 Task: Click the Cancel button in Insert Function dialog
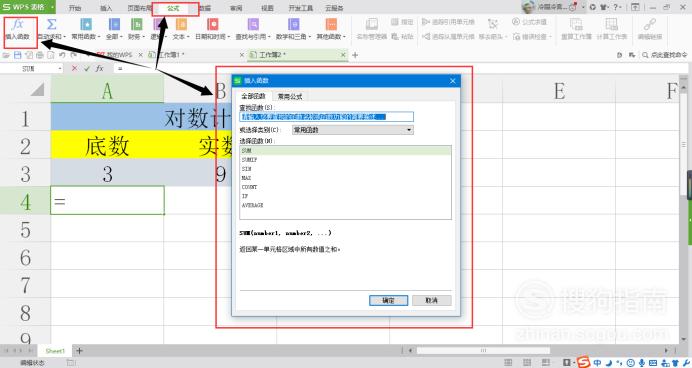click(x=432, y=300)
